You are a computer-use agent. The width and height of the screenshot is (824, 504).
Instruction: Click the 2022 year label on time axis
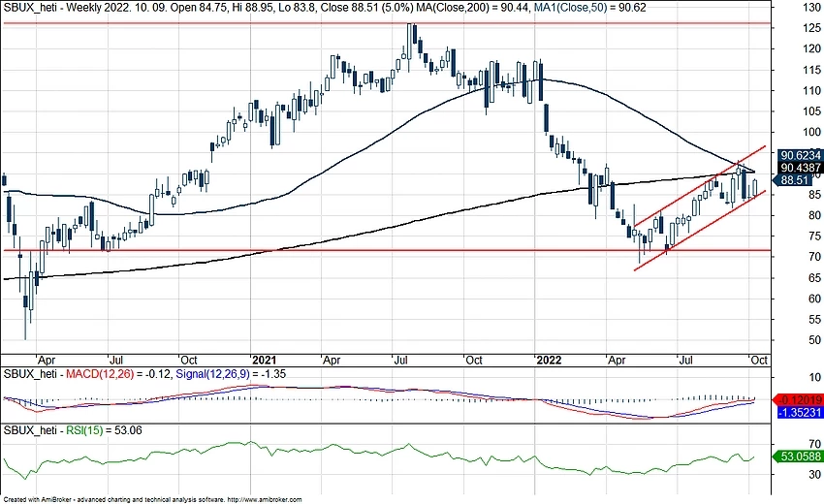pyautogui.click(x=549, y=361)
